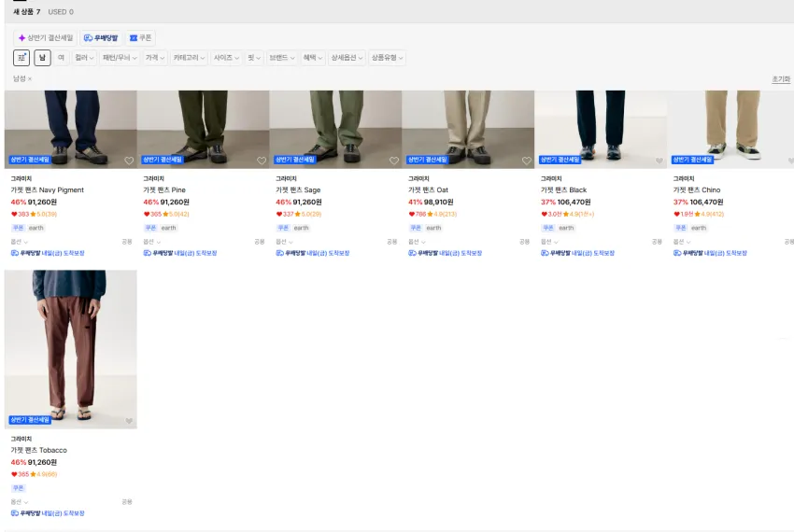The image size is (794, 532).
Task: Enable the 무배당발 filter chip
Action: pyautogui.click(x=100, y=38)
